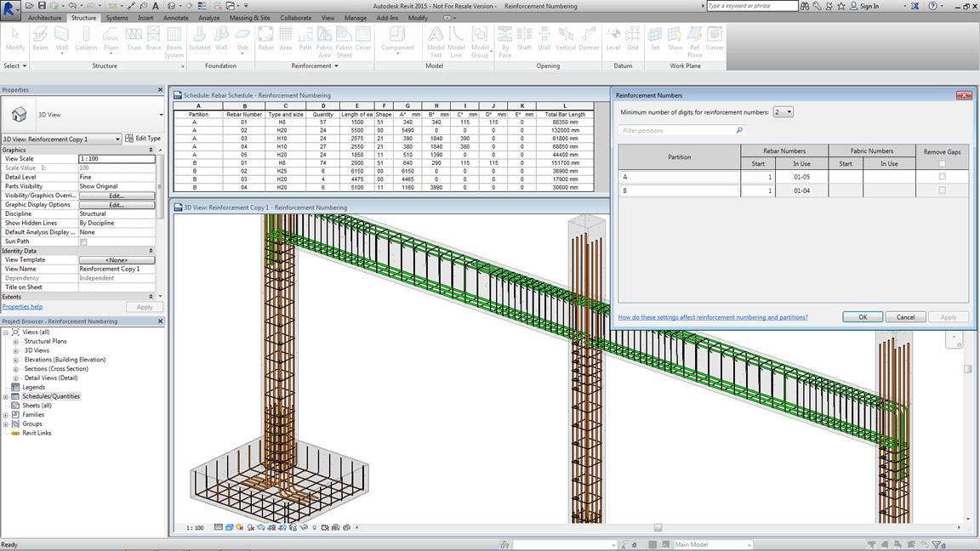Click Cancel in Reinforcement Numbers dialog

click(x=906, y=317)
